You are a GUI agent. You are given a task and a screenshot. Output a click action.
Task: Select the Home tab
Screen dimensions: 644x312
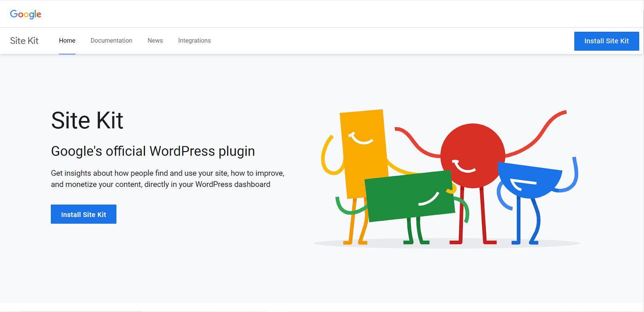coord(67,41)
